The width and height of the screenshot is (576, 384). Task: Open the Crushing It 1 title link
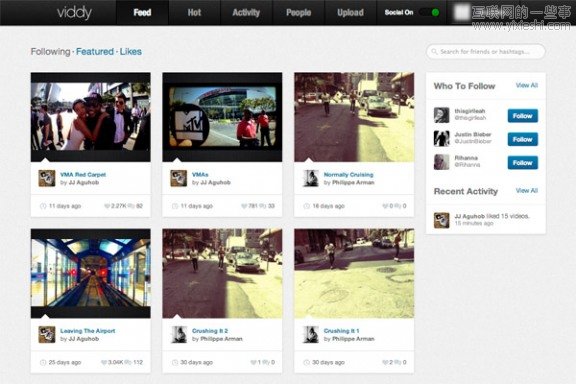pos(341,331)
